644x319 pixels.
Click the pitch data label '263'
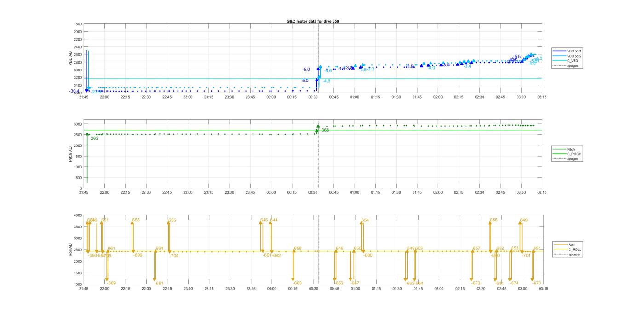(94, 138)
